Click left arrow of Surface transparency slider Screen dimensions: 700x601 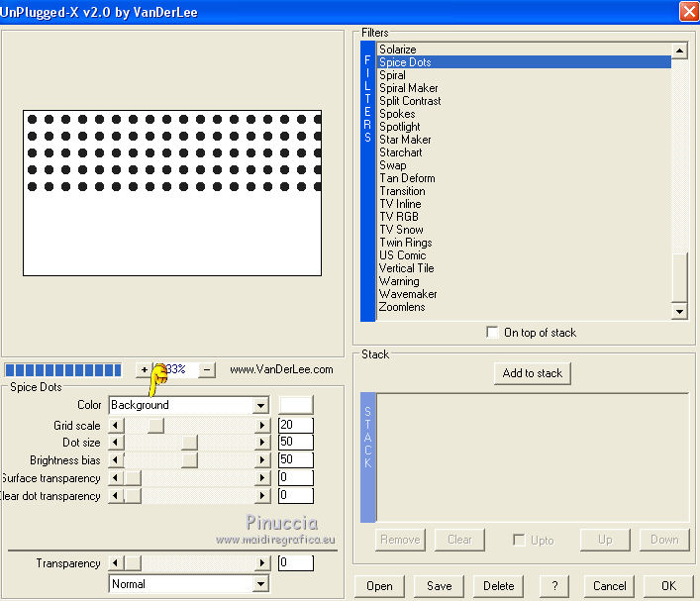[116, 478]
